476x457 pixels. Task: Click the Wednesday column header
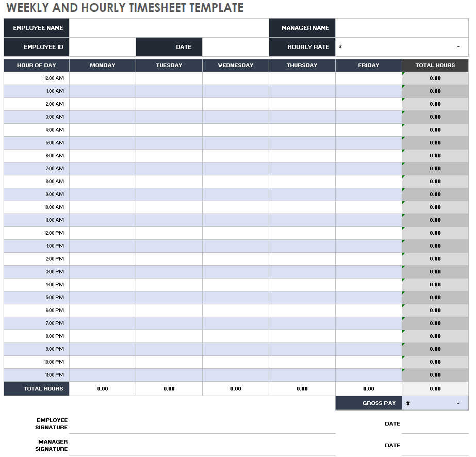coord(236,66)
